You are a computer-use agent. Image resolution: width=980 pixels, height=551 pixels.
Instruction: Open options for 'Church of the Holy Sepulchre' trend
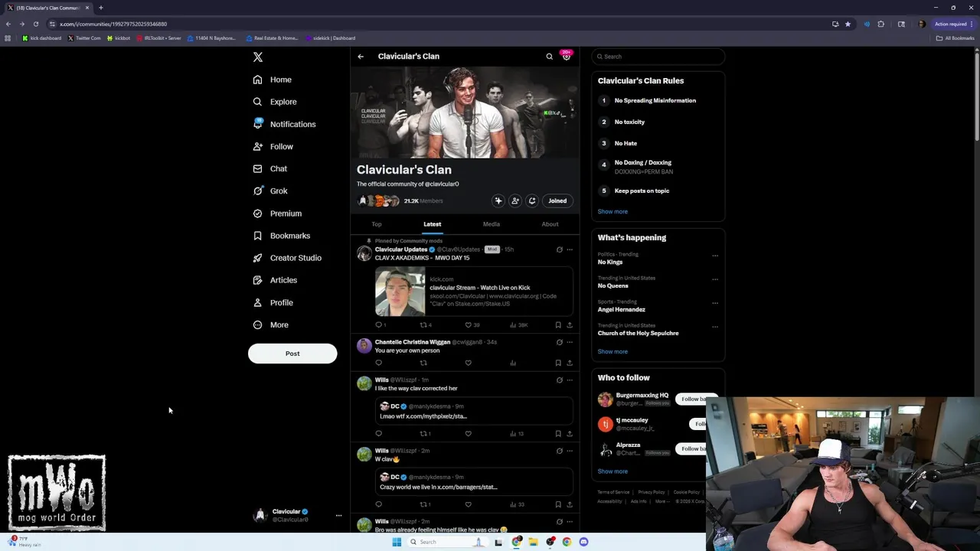[715, 327]
